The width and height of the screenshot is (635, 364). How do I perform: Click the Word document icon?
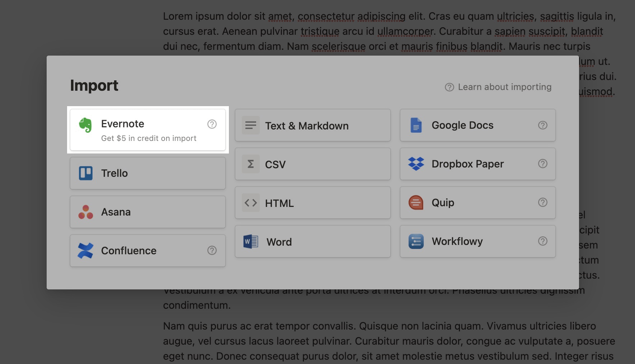(x=251, y=242)
